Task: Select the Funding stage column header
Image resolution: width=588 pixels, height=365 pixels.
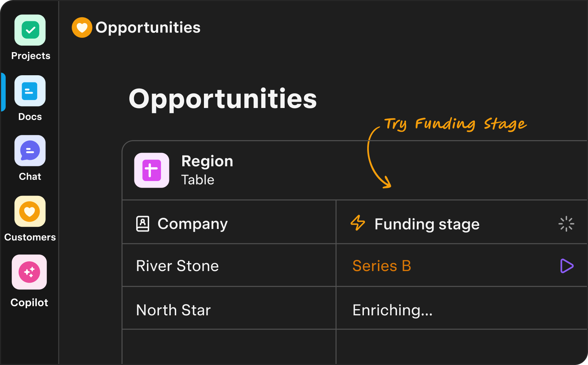Action: pyautogui.click(x=427, y=224)
